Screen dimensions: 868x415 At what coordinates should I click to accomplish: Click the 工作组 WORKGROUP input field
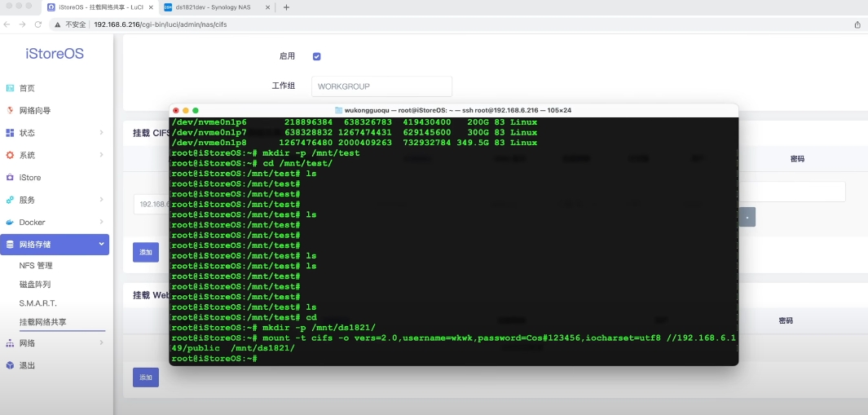click(382, 86)
